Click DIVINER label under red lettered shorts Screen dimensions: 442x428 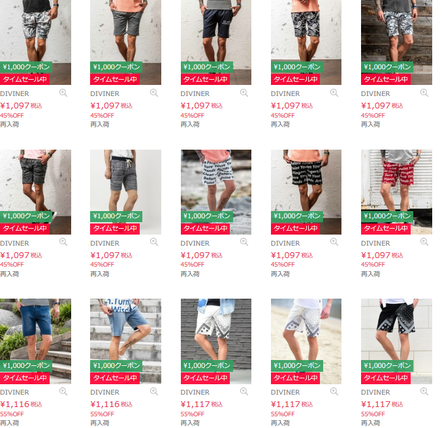pos(375,243)
